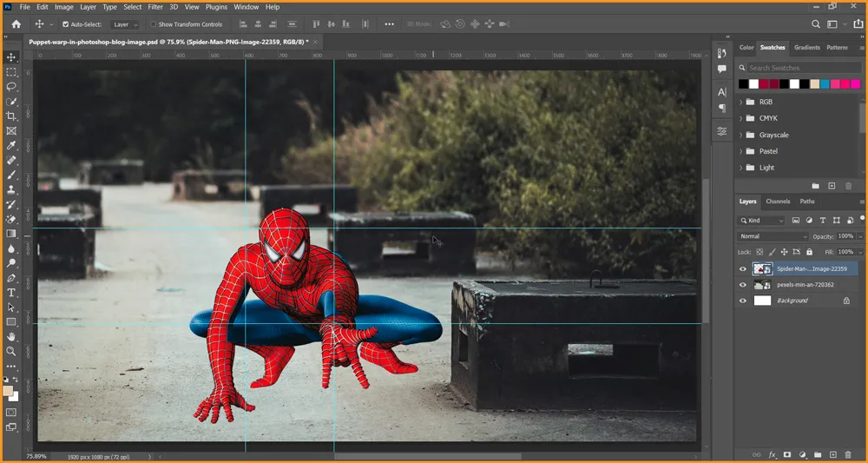Enable Show Transform Controls checkbox
The width and height of the screenshot is (868, 463).
click(155, 24)
